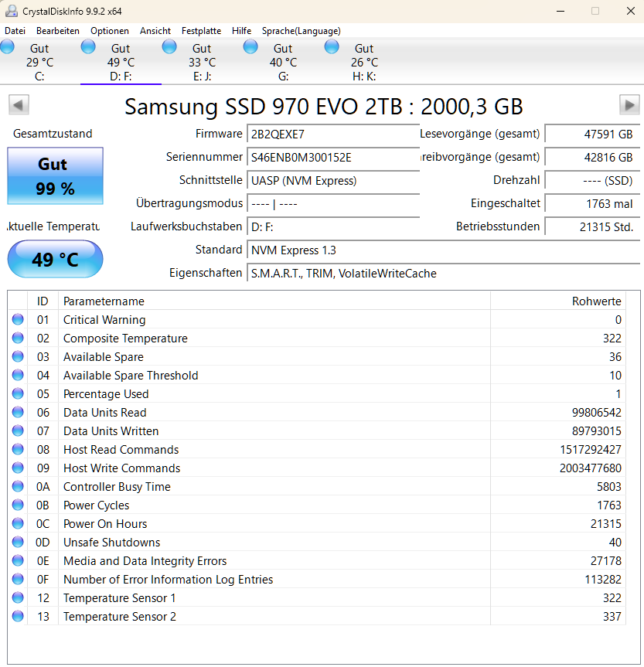Click the Firmware field 2B2QEXE7
The image size is (644, 667).
tap(333, 134)
